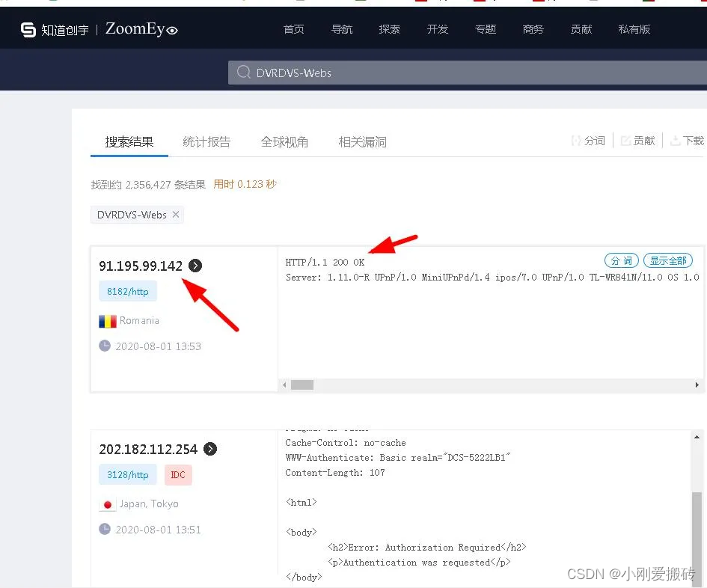Focus the DVRDVS-Webs search box
Image resolution: width=707 pixels, height=588 pixels.
tap(467, 73)
